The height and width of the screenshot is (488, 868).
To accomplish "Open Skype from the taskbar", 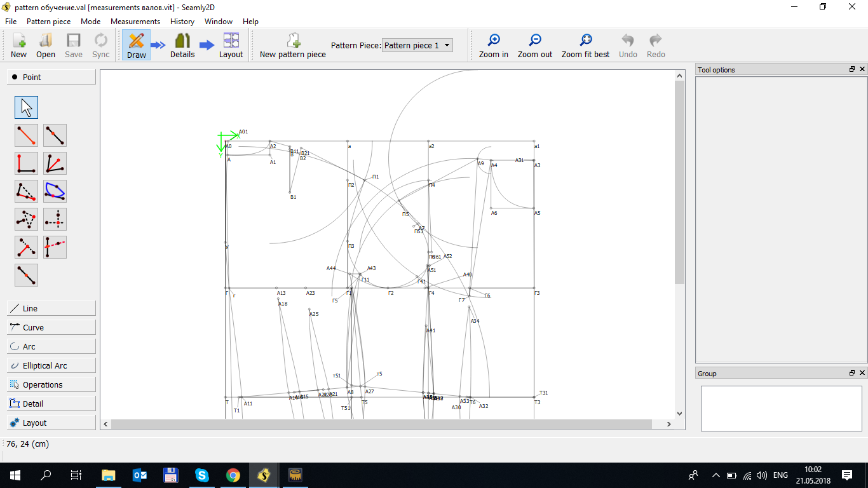I will click(202, 475).
